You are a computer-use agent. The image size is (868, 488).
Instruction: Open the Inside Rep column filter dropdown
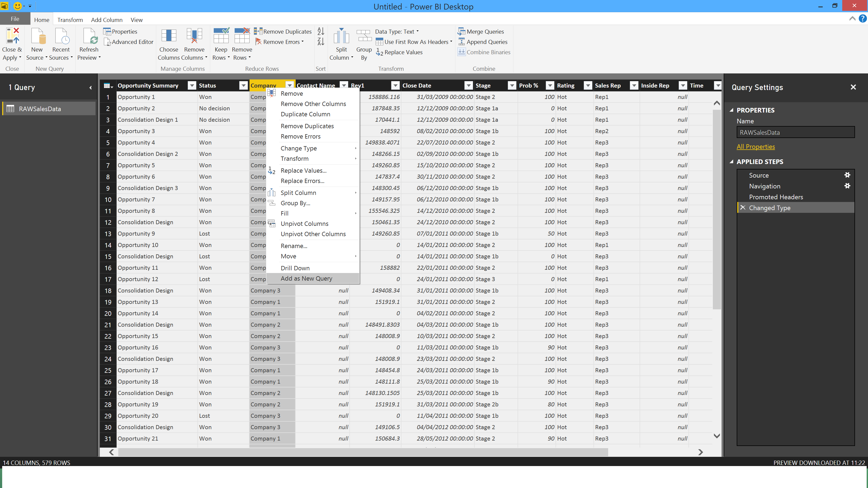pyautogui.click(x=683, y=86)
